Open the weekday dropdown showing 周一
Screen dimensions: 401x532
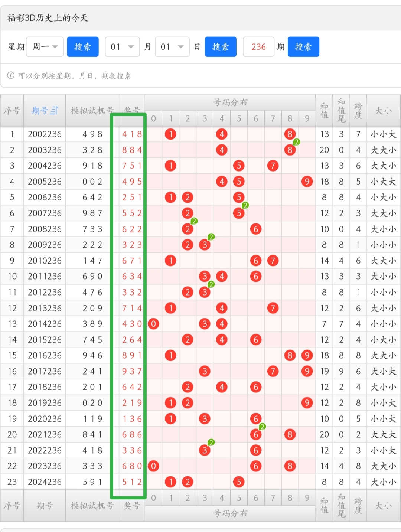point(45,47)
